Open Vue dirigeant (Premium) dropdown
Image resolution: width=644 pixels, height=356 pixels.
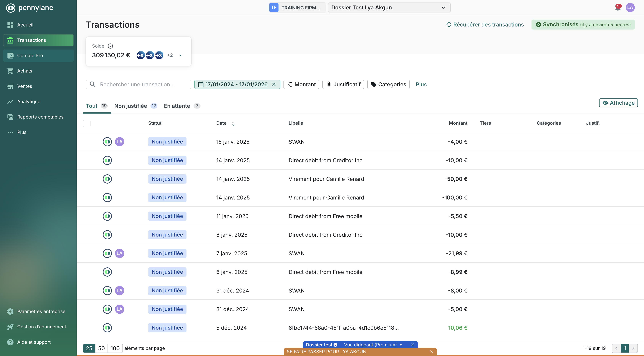373,345
